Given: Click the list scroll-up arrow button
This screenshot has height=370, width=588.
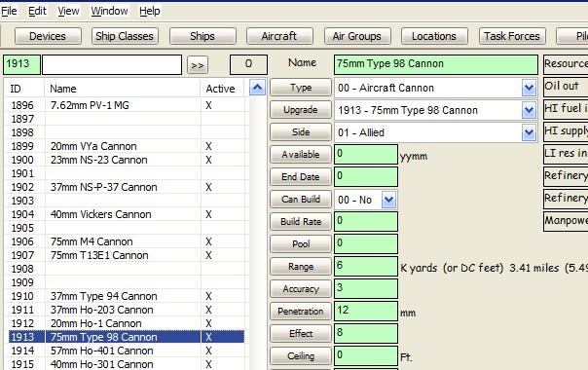Looking at the screenshot, I should pyautogui.click(x=257, y=88).
